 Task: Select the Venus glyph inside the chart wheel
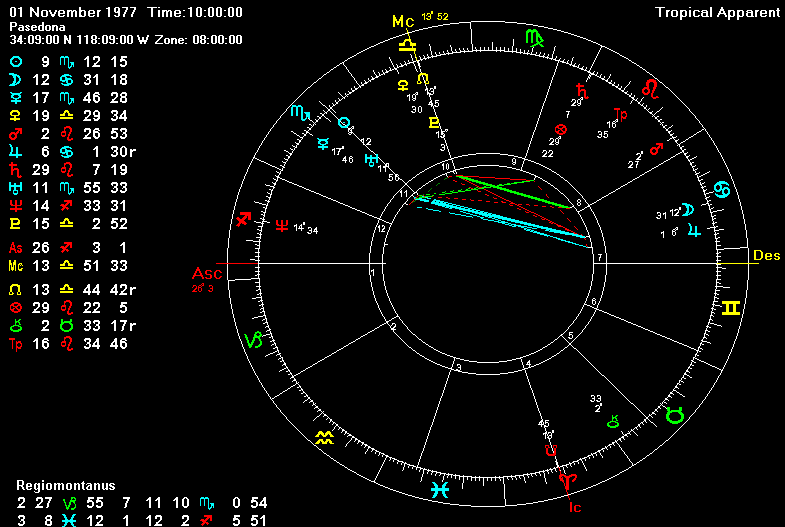pyautogui.click(x=403, y=85)
